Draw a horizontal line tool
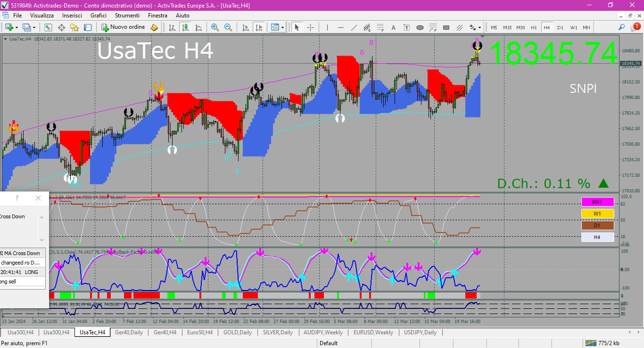644x348 pixels. [340, 27]
